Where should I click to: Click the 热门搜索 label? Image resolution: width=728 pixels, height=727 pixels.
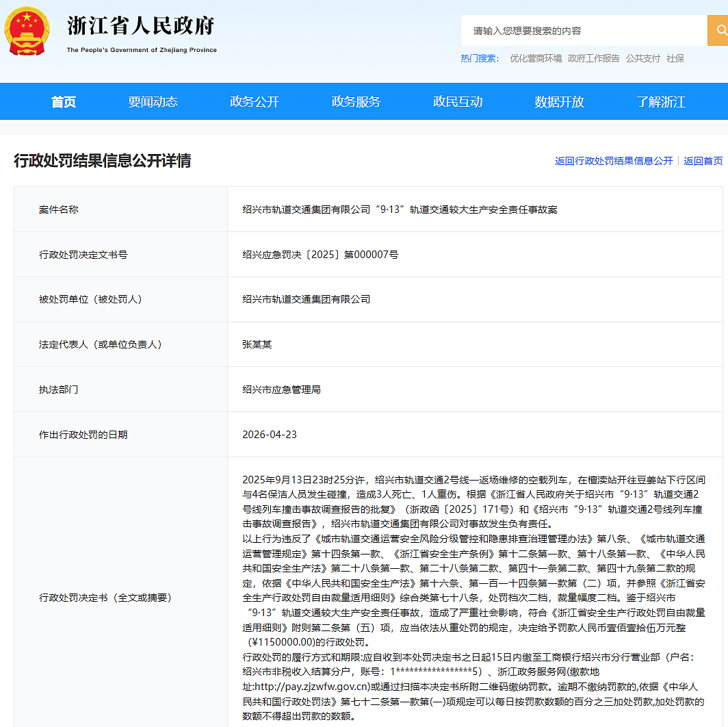click(x=480, y=59)
